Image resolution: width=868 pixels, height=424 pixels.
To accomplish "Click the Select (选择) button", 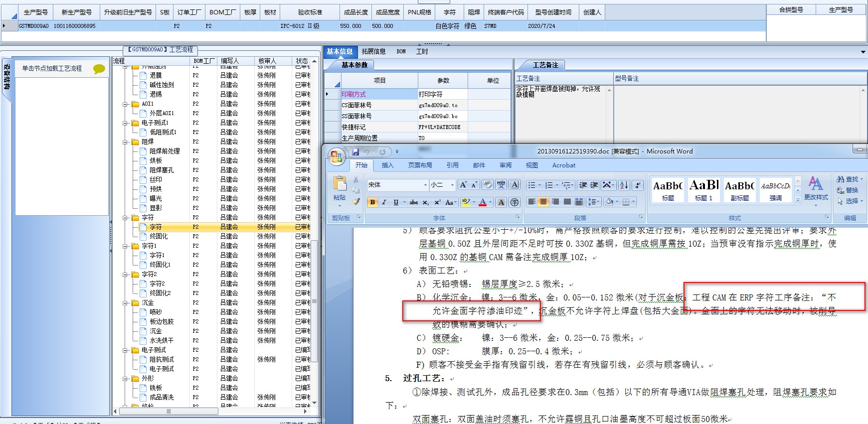I will coord(850,201).
